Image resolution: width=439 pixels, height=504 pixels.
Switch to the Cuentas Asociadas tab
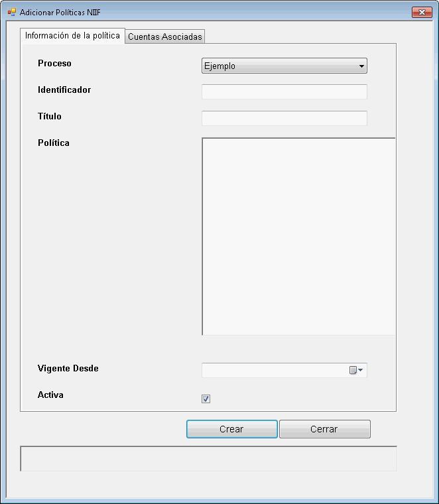coord(164,36)
